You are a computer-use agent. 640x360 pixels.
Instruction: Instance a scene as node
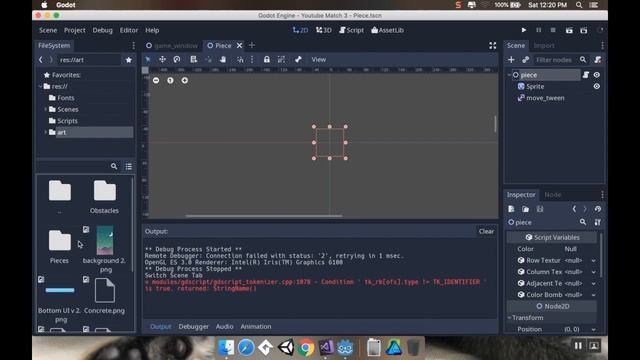tap(525, 60)
